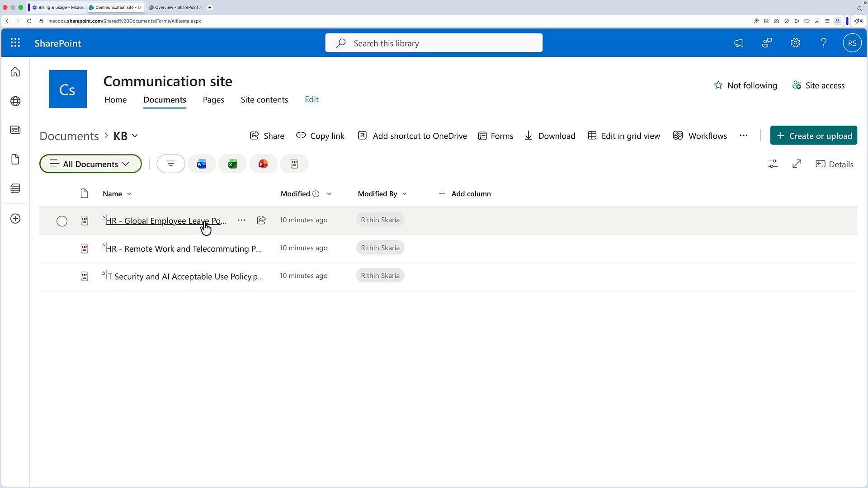Expand content with diagonal arrows icon

pyautogui.click(x=797, y=164)
